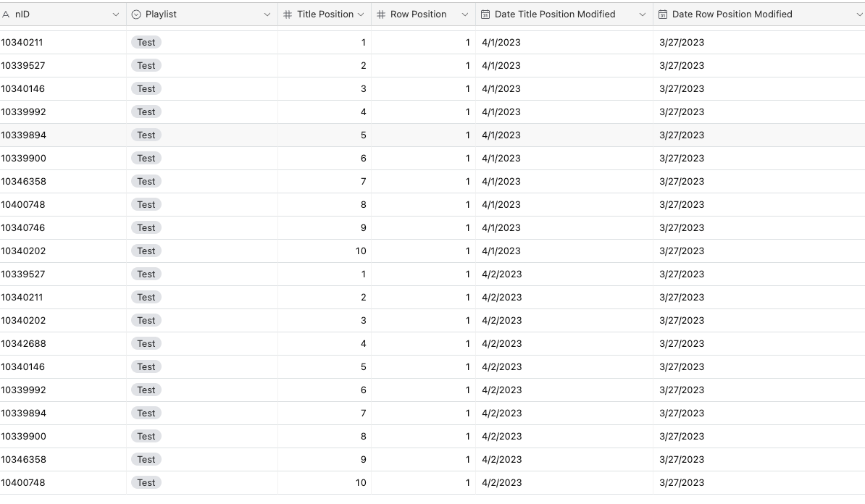Screen dimensions: 865x504
Task: Click the first nID cell 10340211
Action: click(22, 43)
